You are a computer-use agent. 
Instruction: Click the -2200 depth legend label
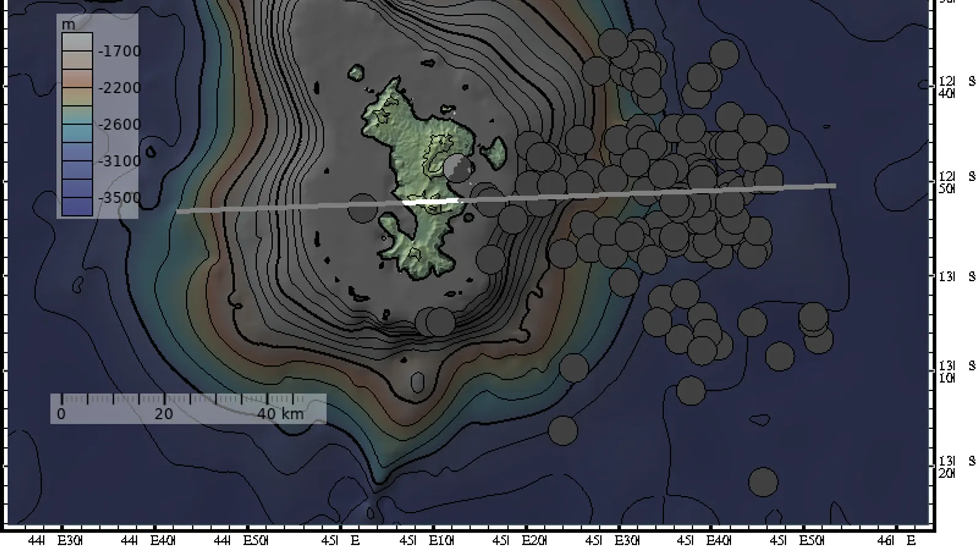coord(119,88)
